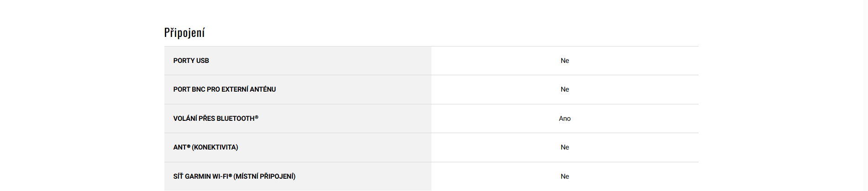
Task: Click the registered symbol after BLUETOOTH
Action: tap(257, 117)
